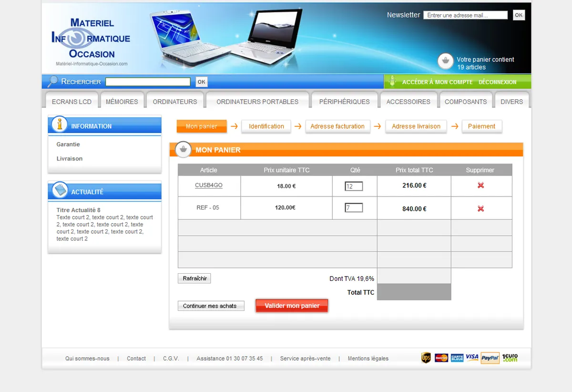This screenshot has width=572, height=392.
Task: Delete REF - 05 using the red cross icon
Action: (x=481, y=208)
